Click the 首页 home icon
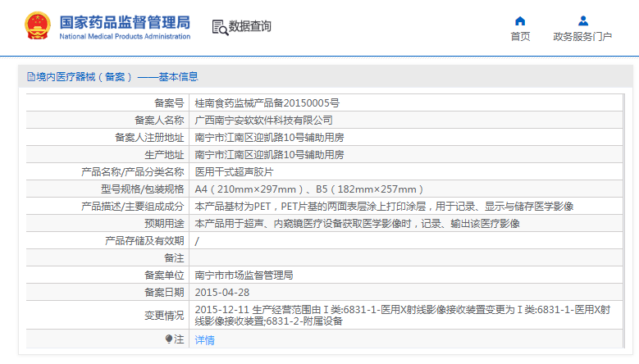 coord(520,20)
